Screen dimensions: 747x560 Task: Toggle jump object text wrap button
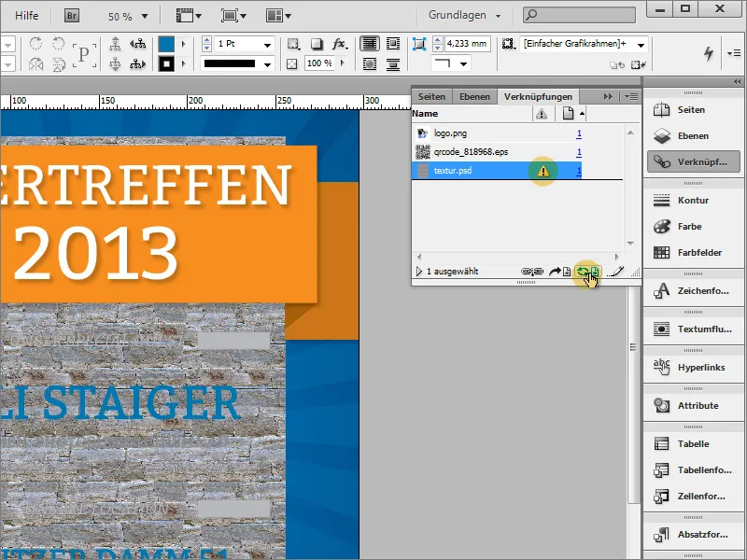coord(393,63)
